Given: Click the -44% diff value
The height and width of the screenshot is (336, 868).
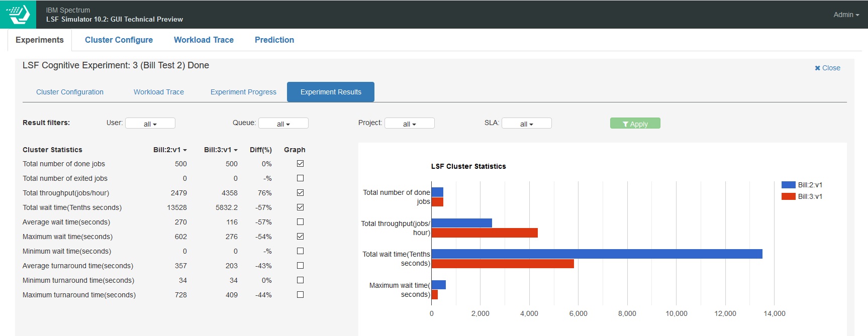Looking at the screenshot, I should point(263,295).
